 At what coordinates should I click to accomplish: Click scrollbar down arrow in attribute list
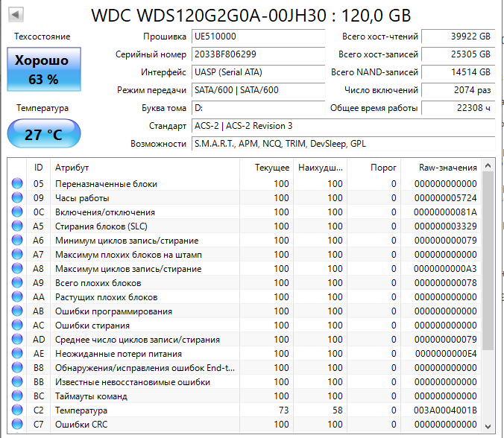pos(488,427)
